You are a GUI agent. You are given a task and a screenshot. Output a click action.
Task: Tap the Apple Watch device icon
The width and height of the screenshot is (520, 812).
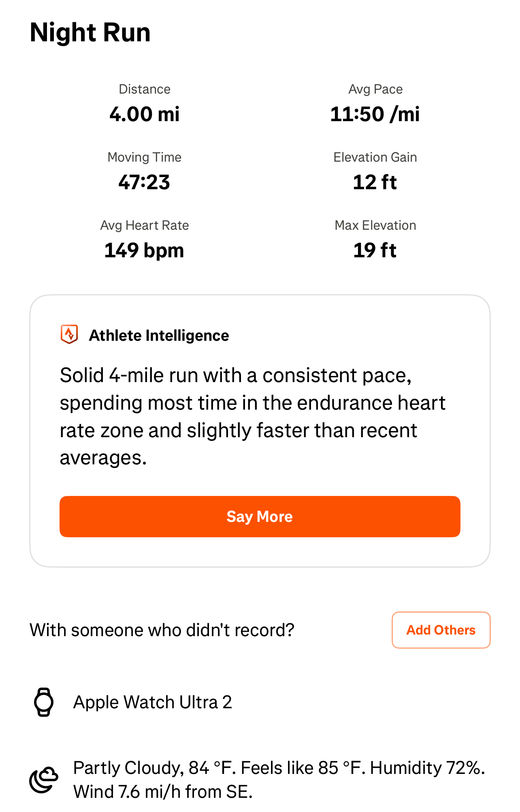pos(44,702)
